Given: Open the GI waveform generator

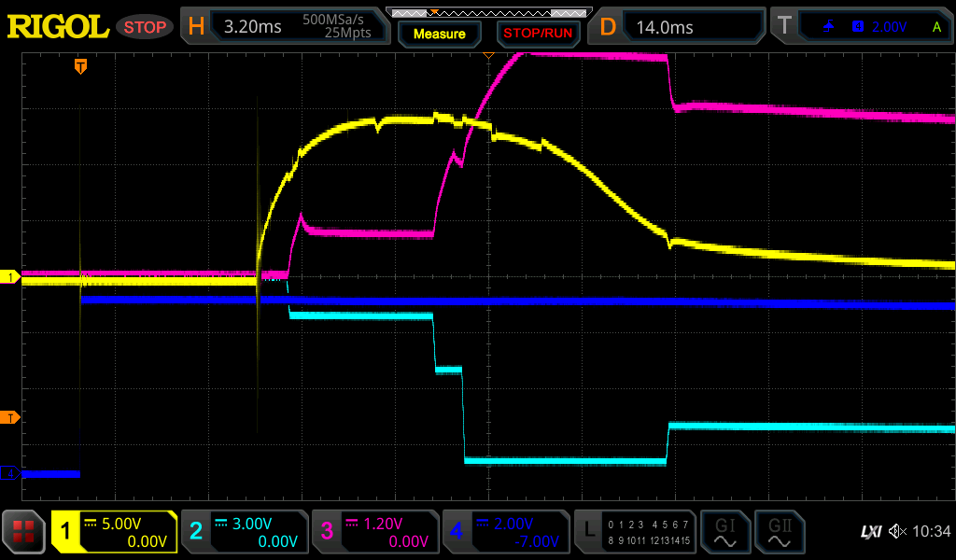Looking at the screenshot, I should 724,532.
